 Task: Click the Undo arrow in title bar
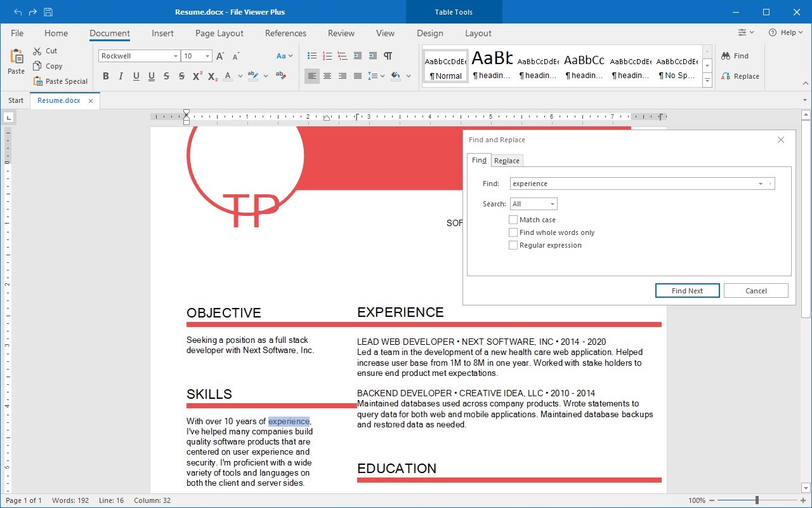(17, 12)
